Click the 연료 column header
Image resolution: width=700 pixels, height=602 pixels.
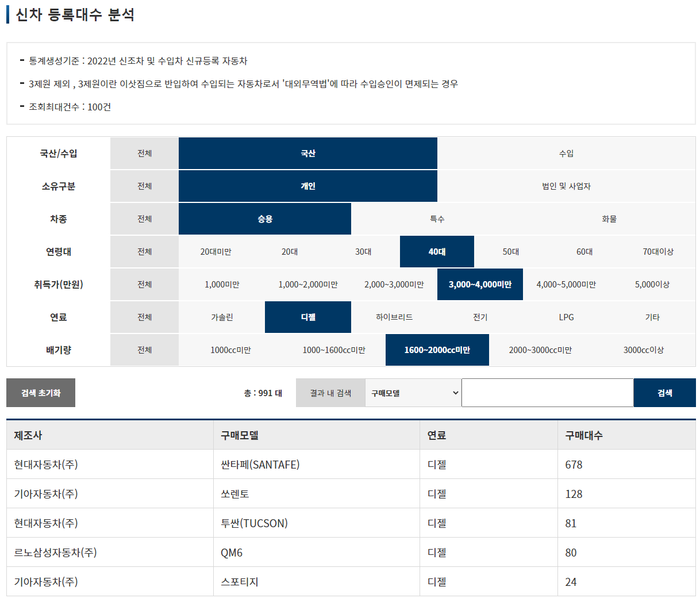coord(489,435)
